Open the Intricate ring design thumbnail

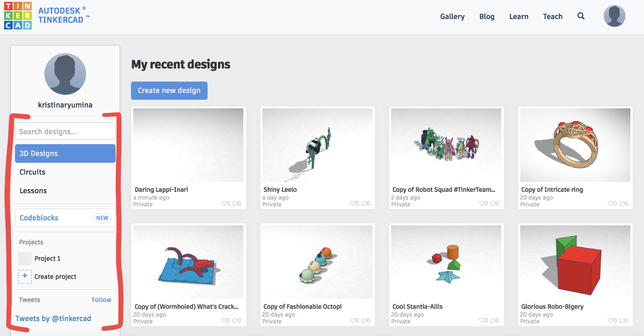[x=575, y=145]
